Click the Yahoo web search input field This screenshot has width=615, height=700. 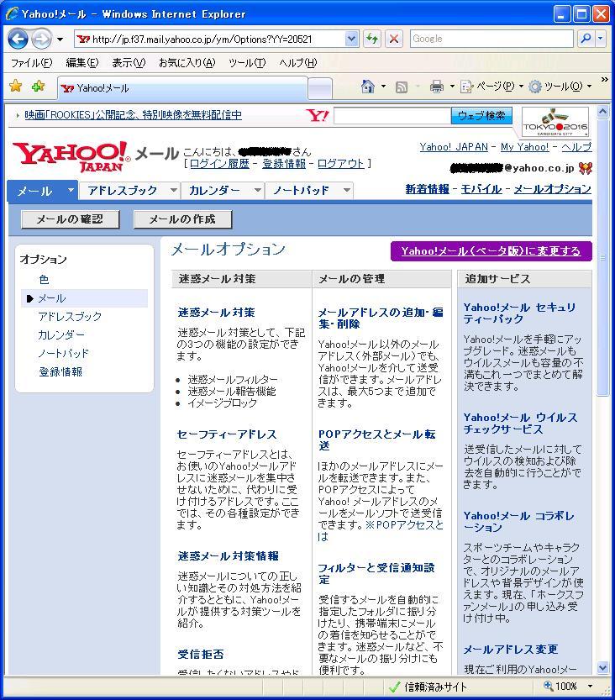click(x=392, y=116)
